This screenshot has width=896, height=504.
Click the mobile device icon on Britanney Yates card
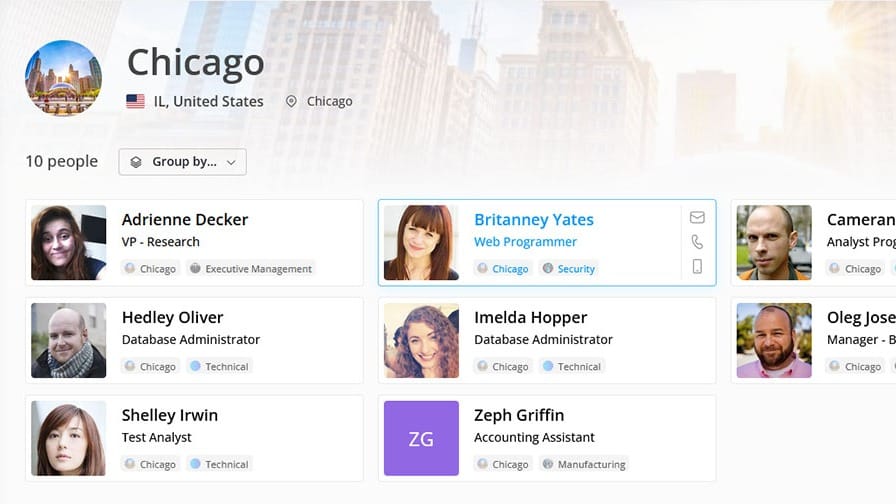click(697, 266)
